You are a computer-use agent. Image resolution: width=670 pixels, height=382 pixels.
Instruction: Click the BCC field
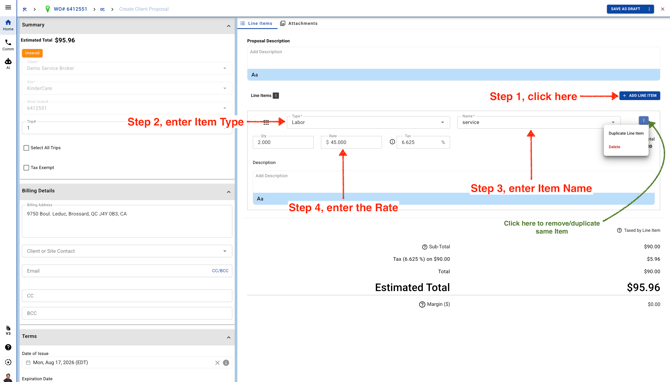pos(127,313)
